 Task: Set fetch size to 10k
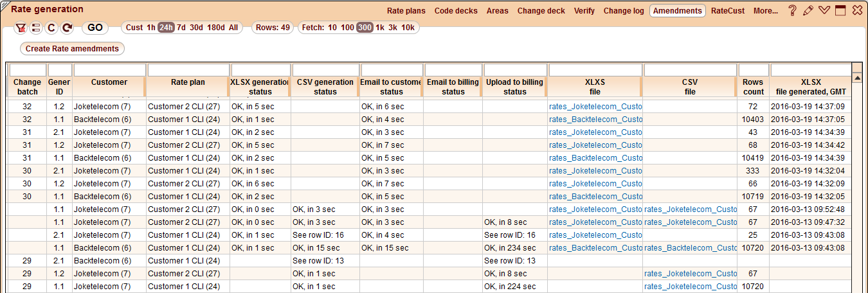tap(408, 28)
